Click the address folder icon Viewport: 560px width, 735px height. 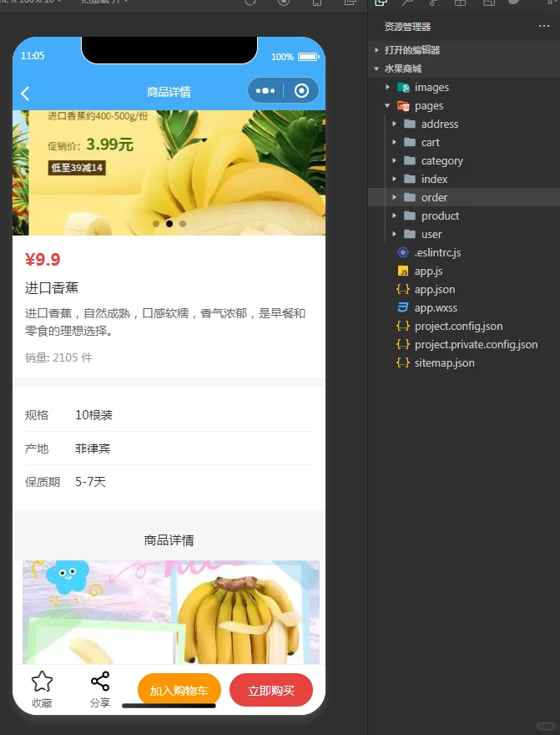coord(410,124)
